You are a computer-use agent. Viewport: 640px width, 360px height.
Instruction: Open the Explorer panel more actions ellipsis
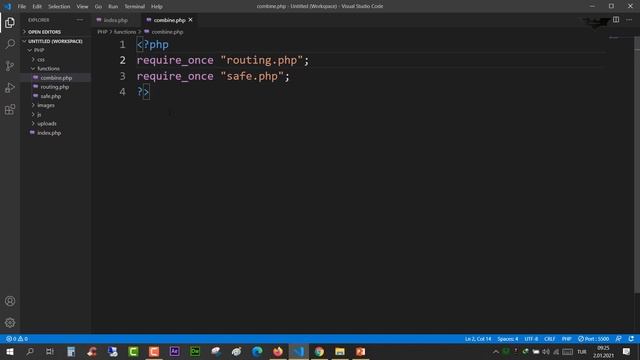click(x=80, y=20)
